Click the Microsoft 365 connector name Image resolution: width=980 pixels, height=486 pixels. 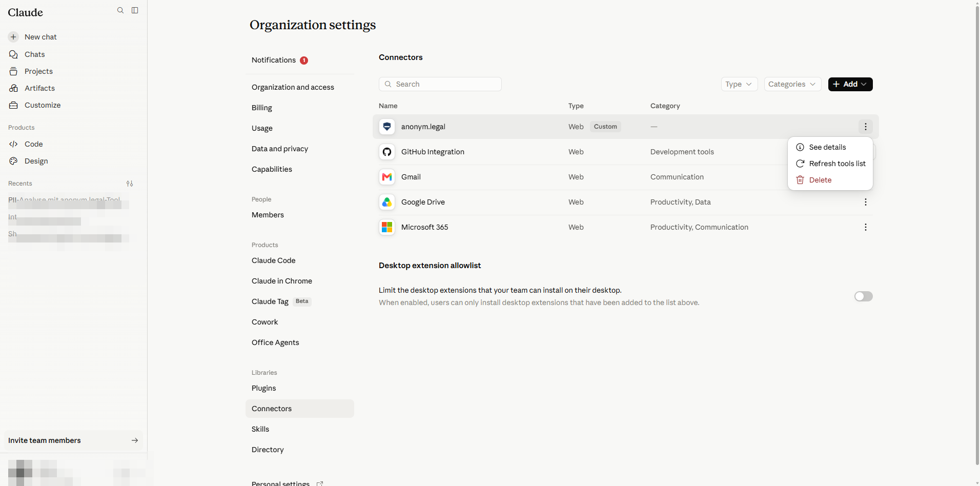424,227
